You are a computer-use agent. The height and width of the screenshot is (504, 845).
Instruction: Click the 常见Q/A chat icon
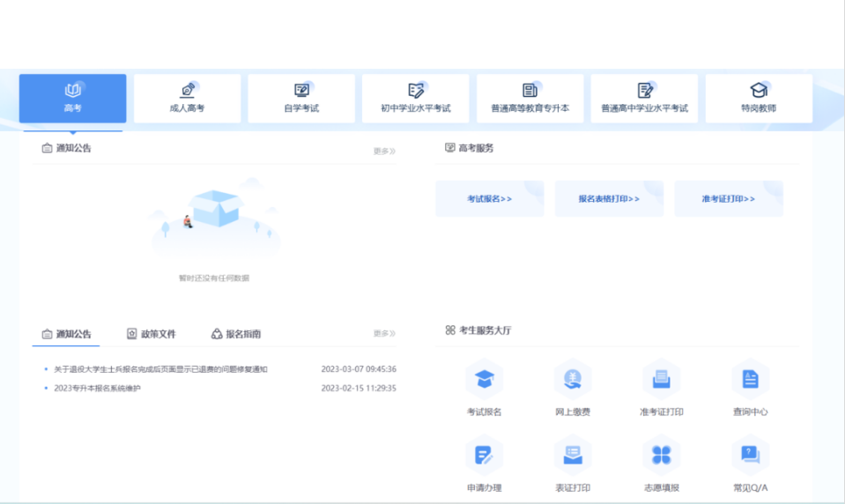(750, 456)
